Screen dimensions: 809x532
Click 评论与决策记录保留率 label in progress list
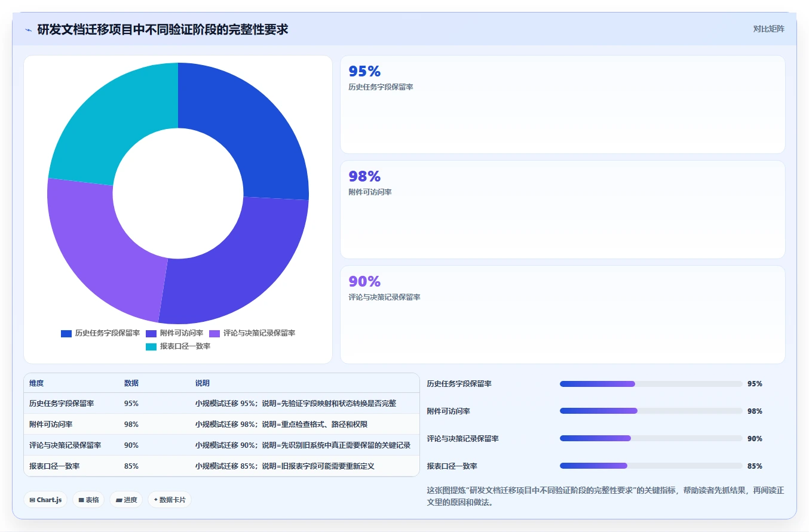click(463, 439)
